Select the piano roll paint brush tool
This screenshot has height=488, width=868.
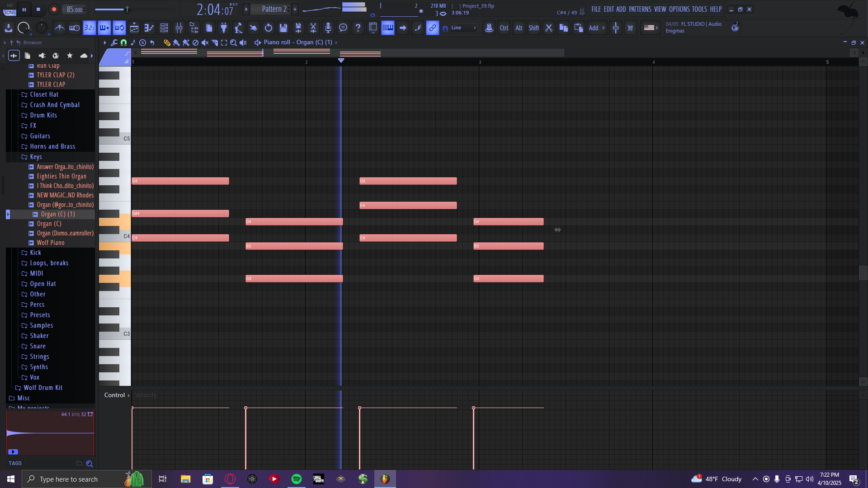[176, 42]
